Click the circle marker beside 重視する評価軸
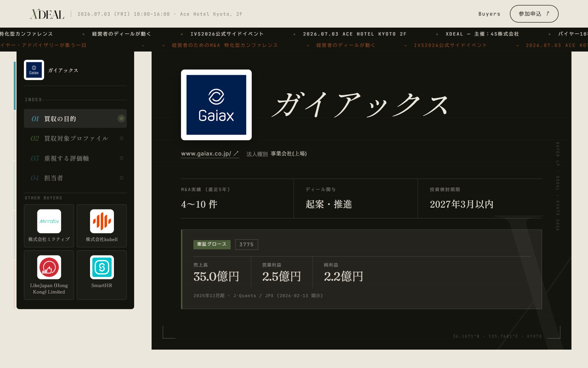This screenshot has width=588, height=368. [x=122, y=158]
